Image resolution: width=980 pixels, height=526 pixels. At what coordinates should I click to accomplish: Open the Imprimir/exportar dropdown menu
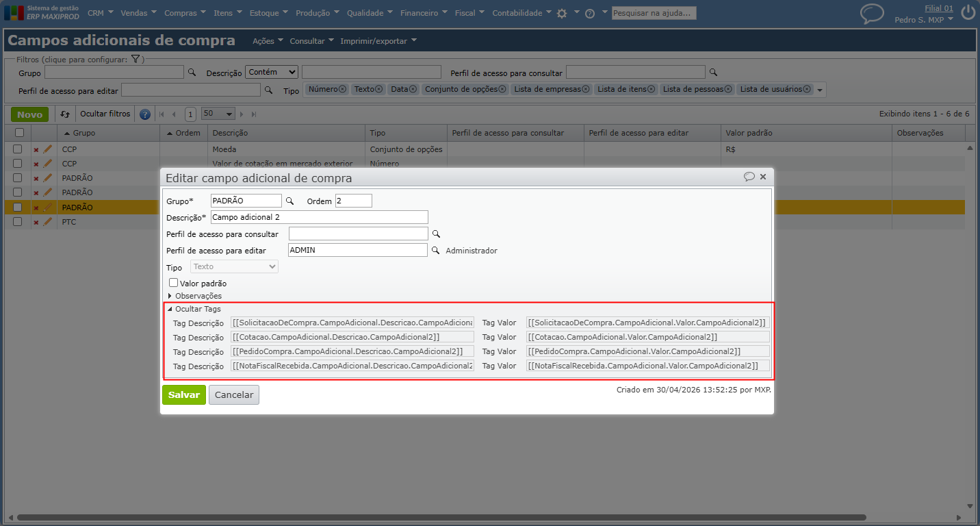click(x=378, y=41)
